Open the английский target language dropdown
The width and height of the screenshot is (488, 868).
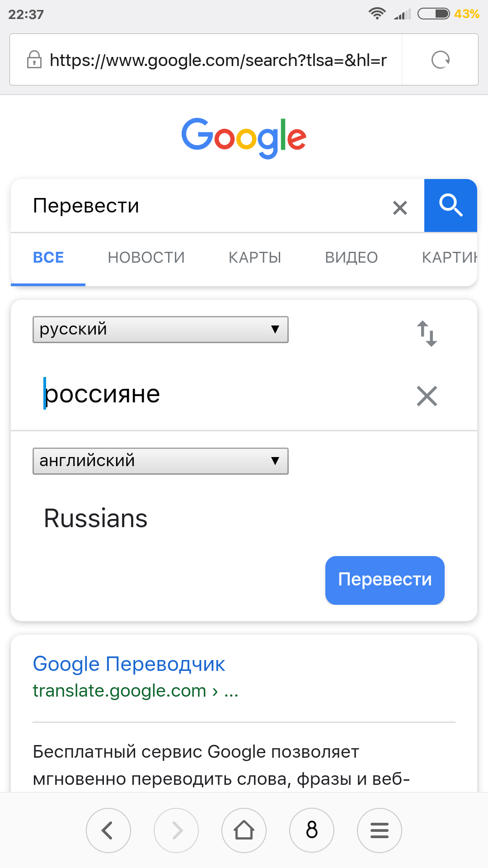click(x=160, y=461)
